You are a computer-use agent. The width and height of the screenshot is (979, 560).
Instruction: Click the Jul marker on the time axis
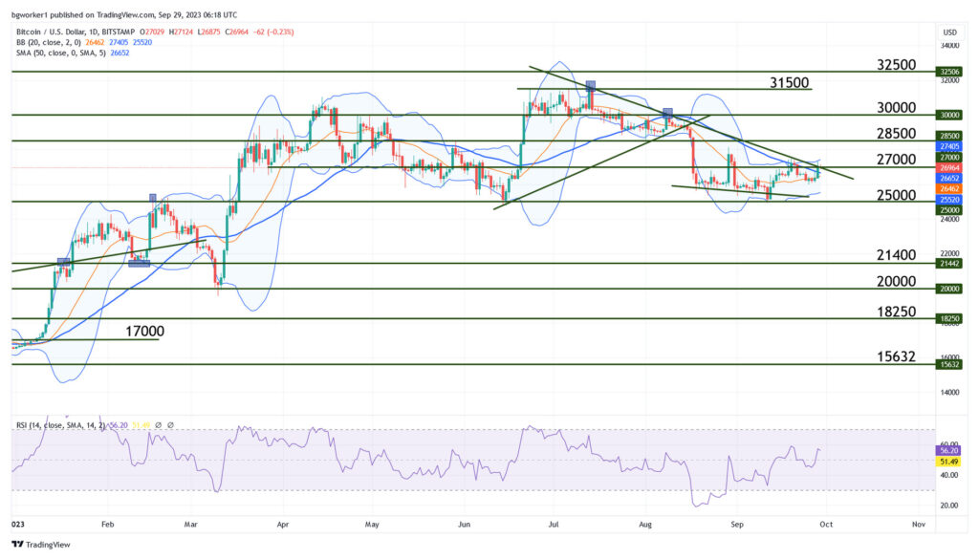click(x=554, y=524)
